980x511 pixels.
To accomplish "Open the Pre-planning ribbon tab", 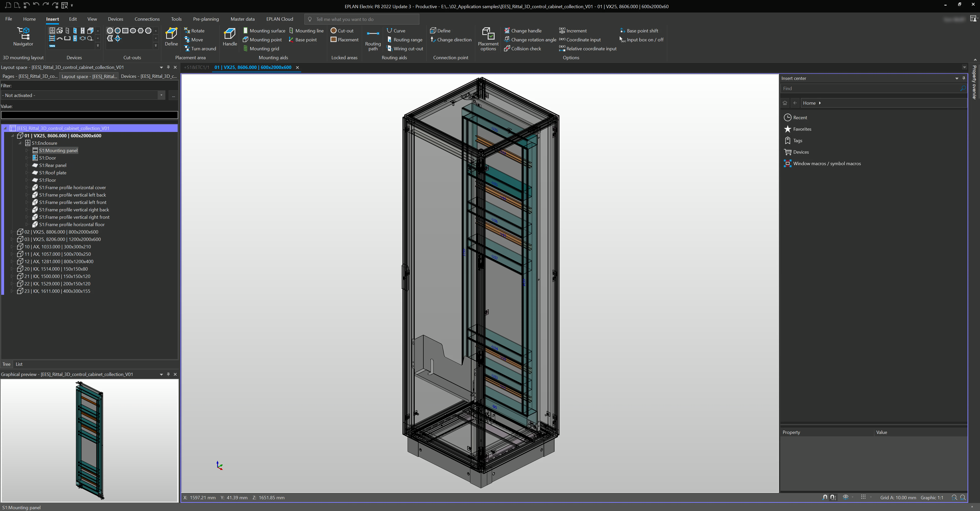I will [x=205, y=19].
